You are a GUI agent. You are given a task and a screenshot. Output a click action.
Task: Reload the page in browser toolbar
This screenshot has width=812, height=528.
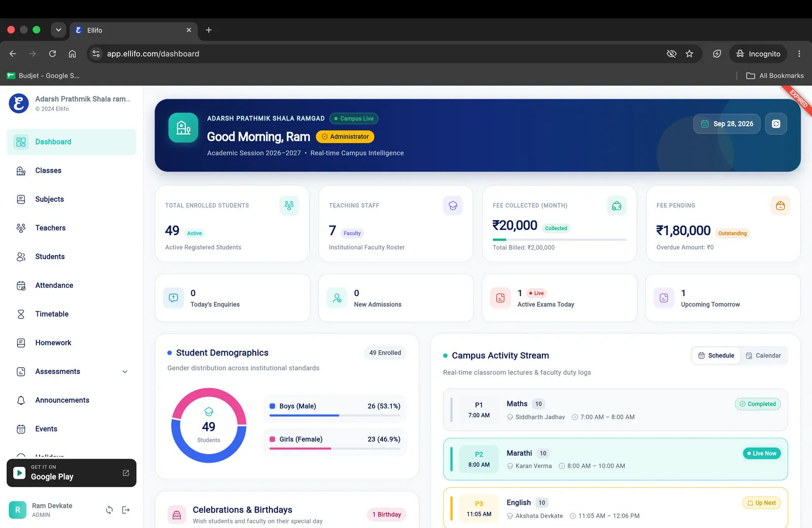pyautogui.click(x=52, y=54)
